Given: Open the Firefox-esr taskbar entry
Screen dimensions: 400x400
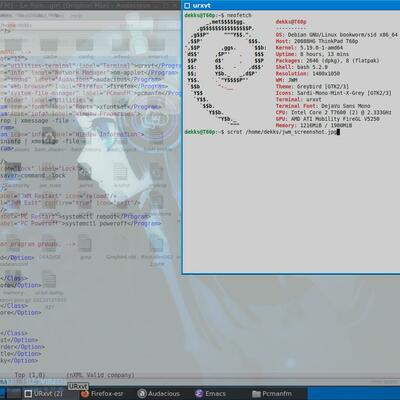Looking at the screenshot, I should 102,394.
